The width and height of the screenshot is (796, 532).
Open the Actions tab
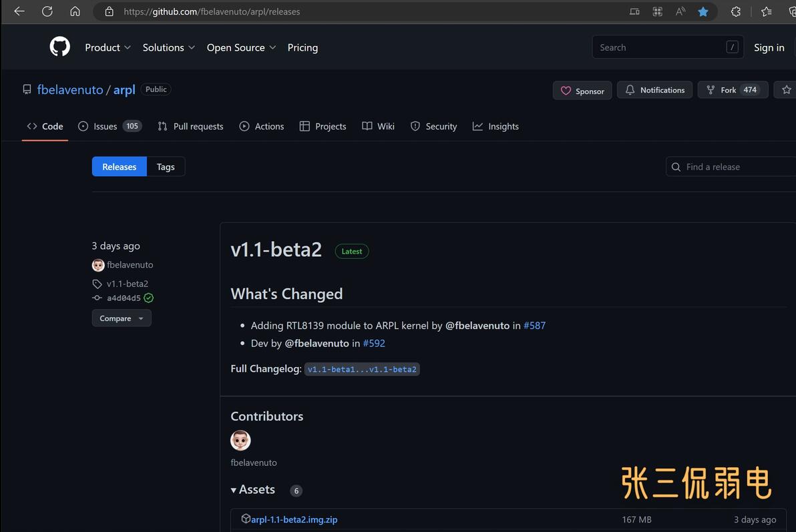[262, 126]
